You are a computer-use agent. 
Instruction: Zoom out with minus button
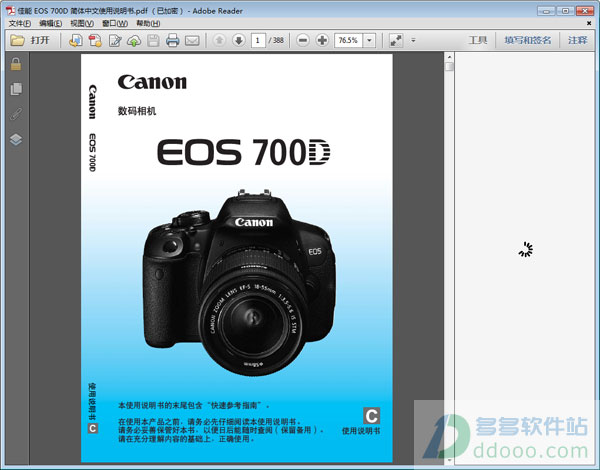click(303, 40)
